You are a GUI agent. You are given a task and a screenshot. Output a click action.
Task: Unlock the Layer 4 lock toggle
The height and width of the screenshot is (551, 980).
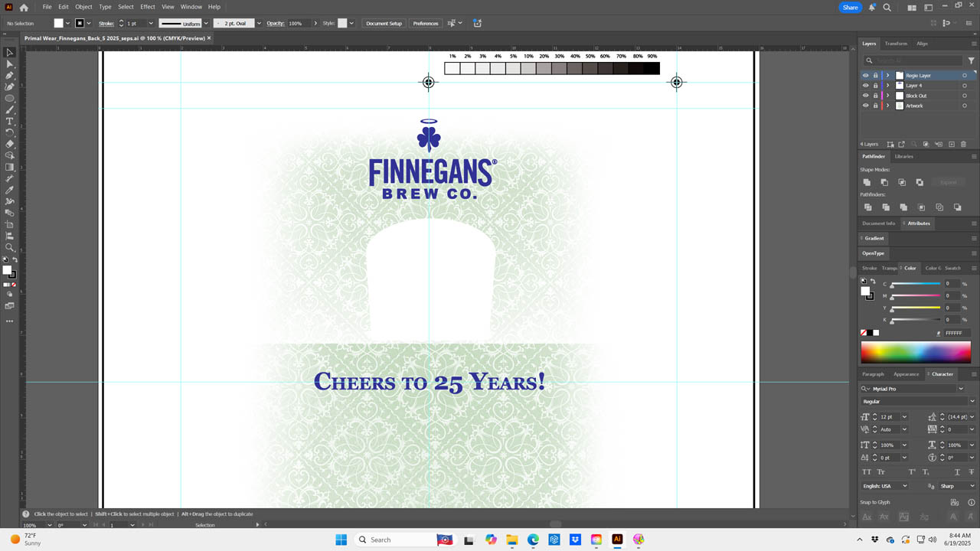point(876,86)
